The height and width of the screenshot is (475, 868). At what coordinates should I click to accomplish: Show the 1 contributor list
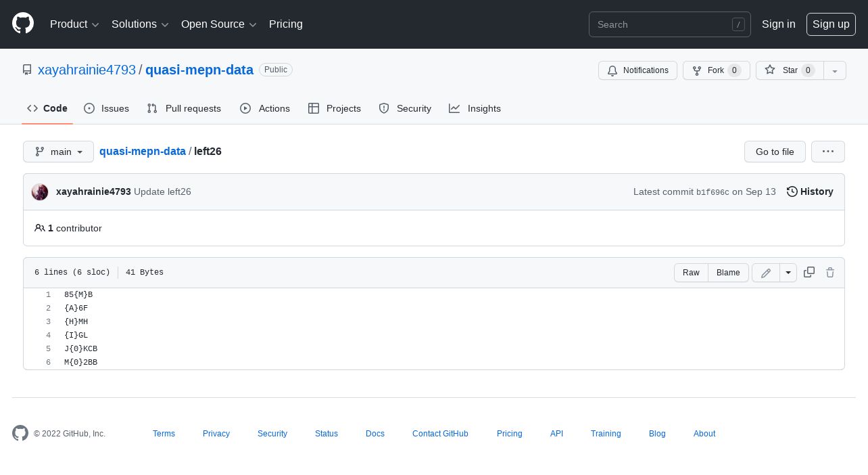(68, 229)
